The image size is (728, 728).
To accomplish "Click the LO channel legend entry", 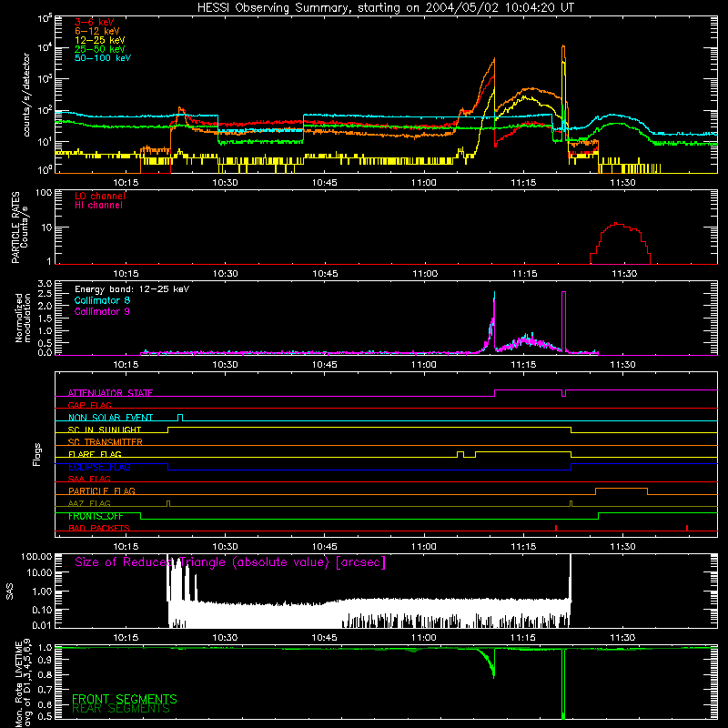I will 100,196.
